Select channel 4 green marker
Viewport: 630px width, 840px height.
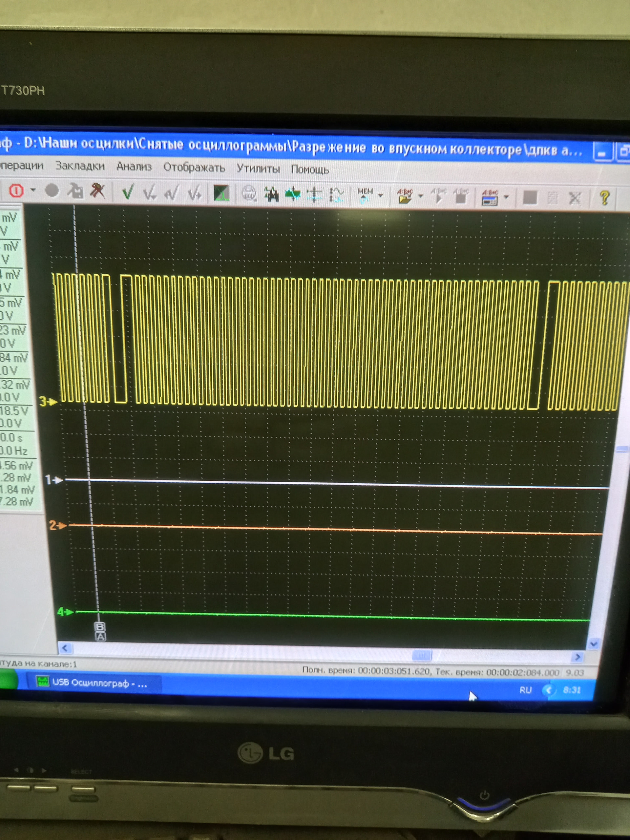pos(65,612)
